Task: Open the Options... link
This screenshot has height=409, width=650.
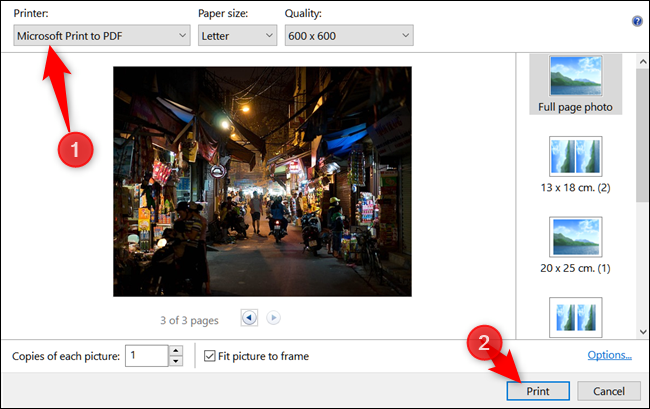Action: point(609,355)
